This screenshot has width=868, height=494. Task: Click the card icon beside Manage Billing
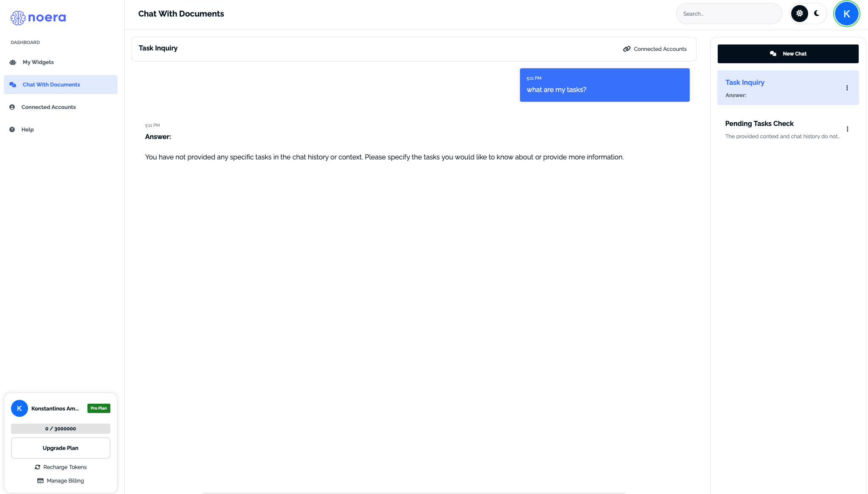pos(40,480)
